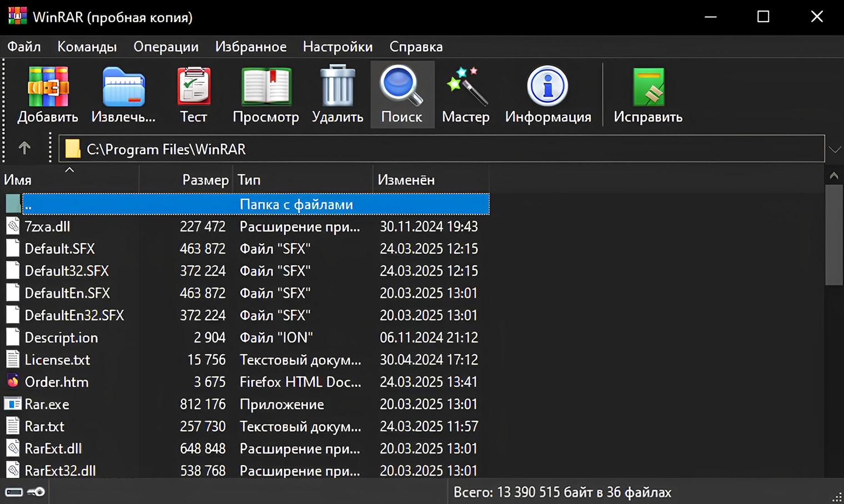The width and height of the screenshot is (844, 504).
Task: Click the icon of RarExt.dll
Action: click(13, 448)
